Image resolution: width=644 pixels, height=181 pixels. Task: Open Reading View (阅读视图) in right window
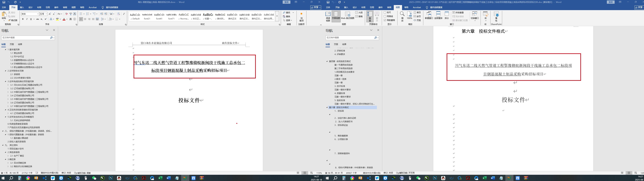(x=328, y=17)
